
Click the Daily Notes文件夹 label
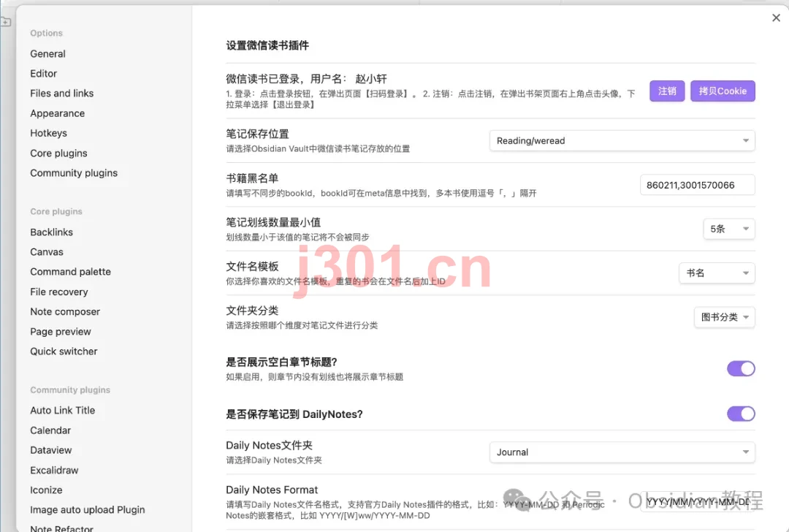[269, 446]
